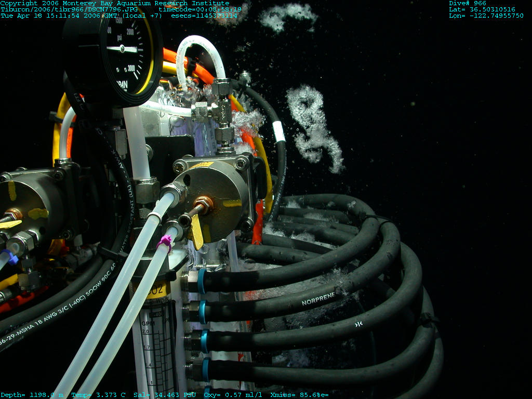Click the Lat coordinate value
The width and height of the screenshot is (532, 399).
click(x=482, y=9)
